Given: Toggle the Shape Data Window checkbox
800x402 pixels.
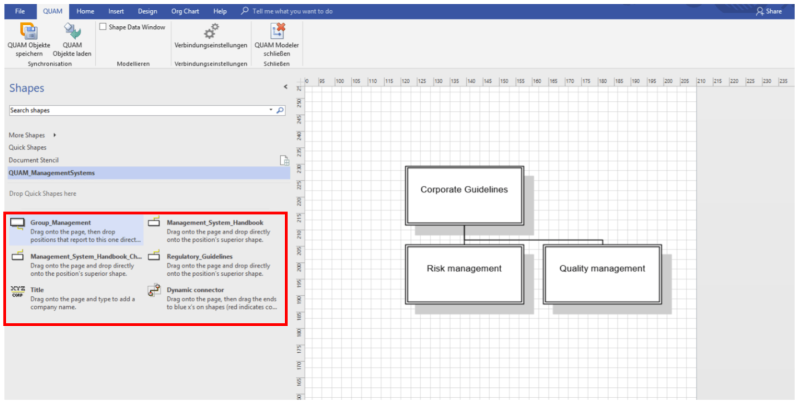Looking at the screenshot, I should [x=103, y=27].
